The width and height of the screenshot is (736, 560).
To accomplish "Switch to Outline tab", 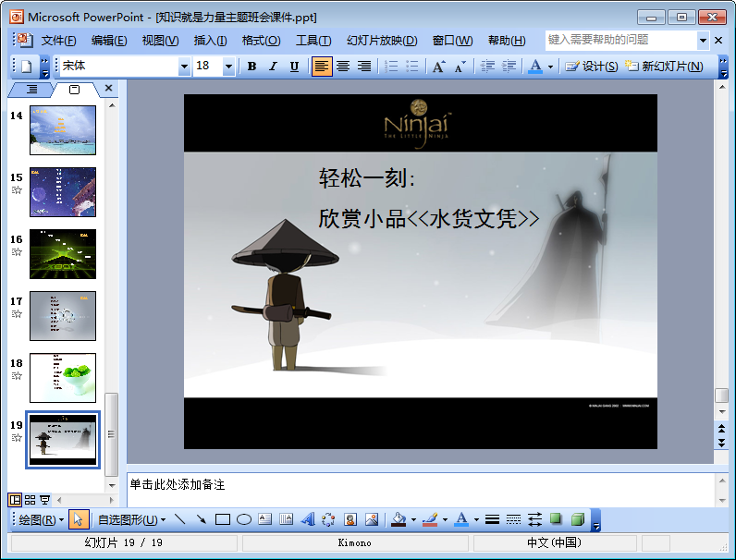I will tap(32, 89).
